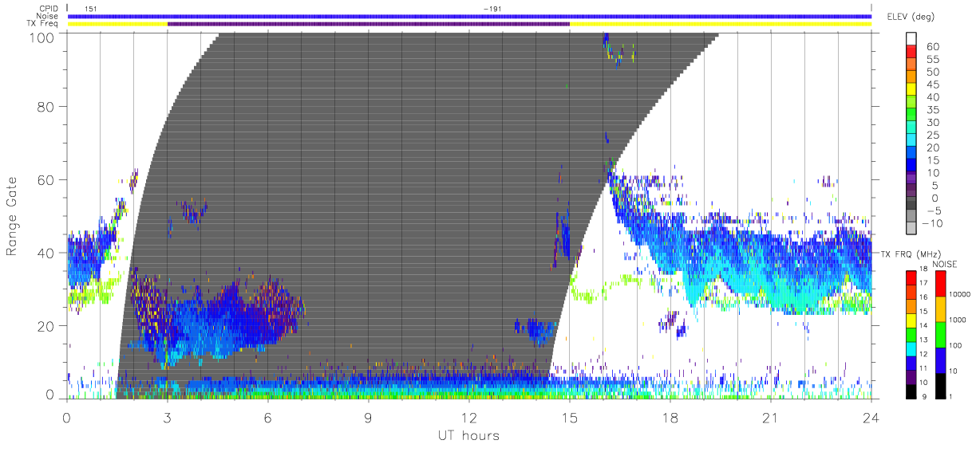The width and height of the screenshot is (980, 452).
Task: Click the green segment of the NOISE colorbar
Action: (942, 334)
